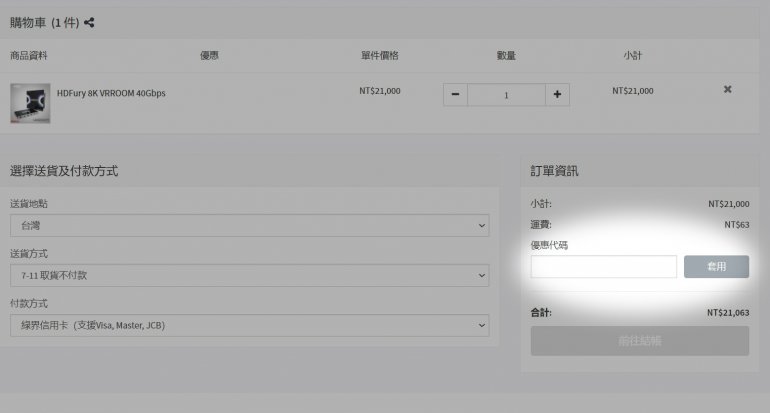
Task: Click the 合計 total NT$21,063
Action: click(727, 313)
